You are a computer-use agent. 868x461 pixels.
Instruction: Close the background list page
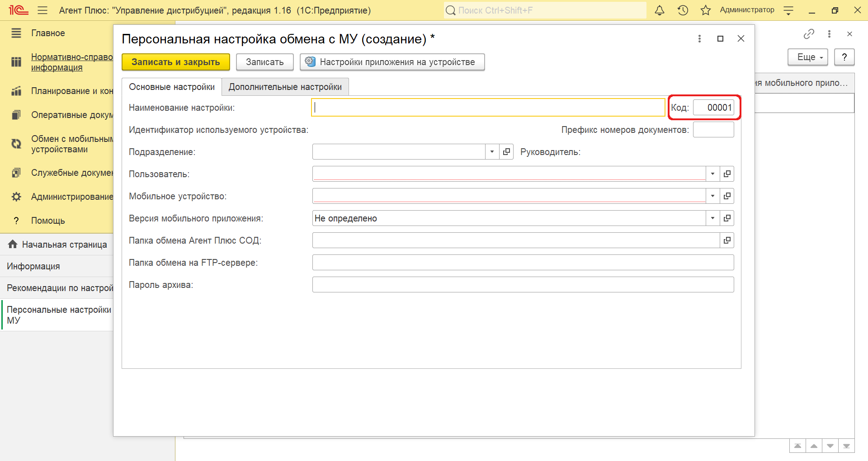coord(849,34)
